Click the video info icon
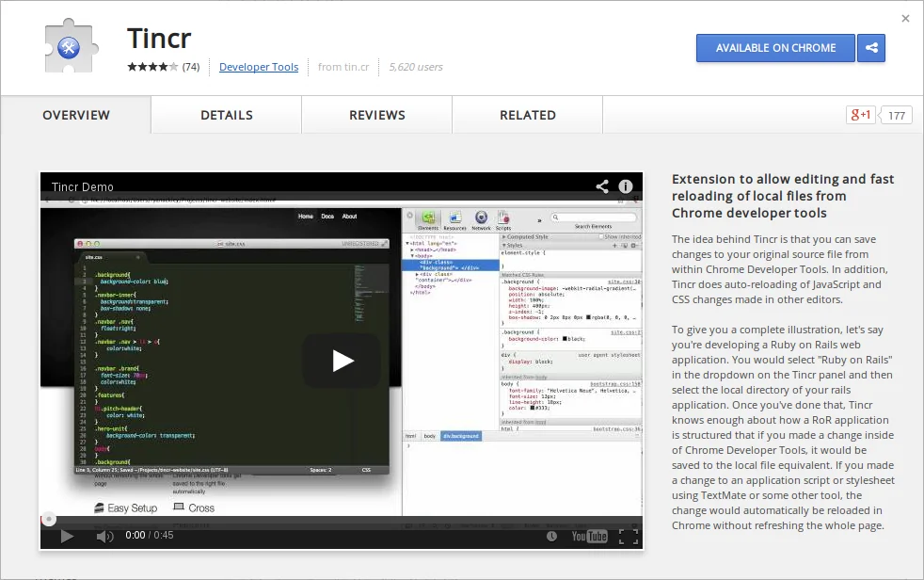924x580 pixels. [625, 186]
